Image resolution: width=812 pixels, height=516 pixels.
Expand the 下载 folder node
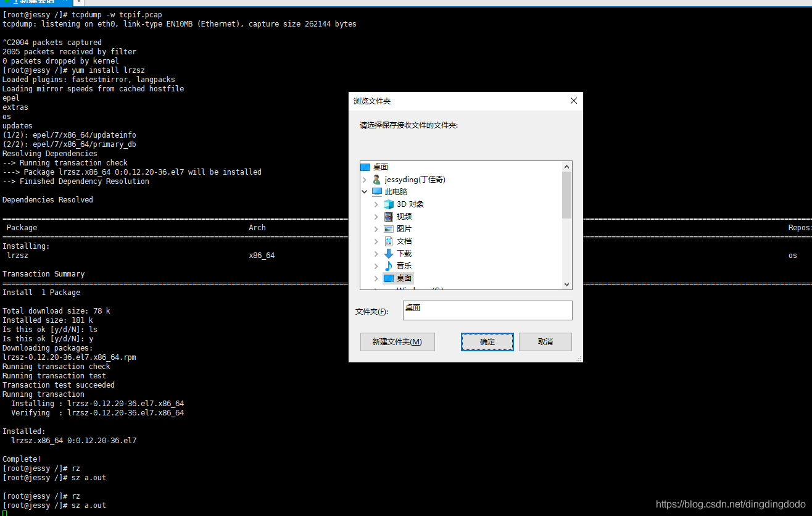tap(376, 254)
